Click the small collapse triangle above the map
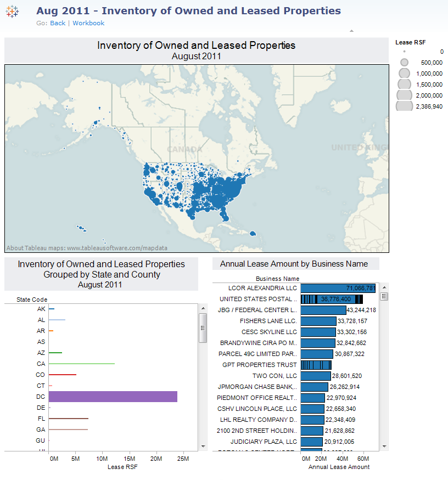 point(351,31)
